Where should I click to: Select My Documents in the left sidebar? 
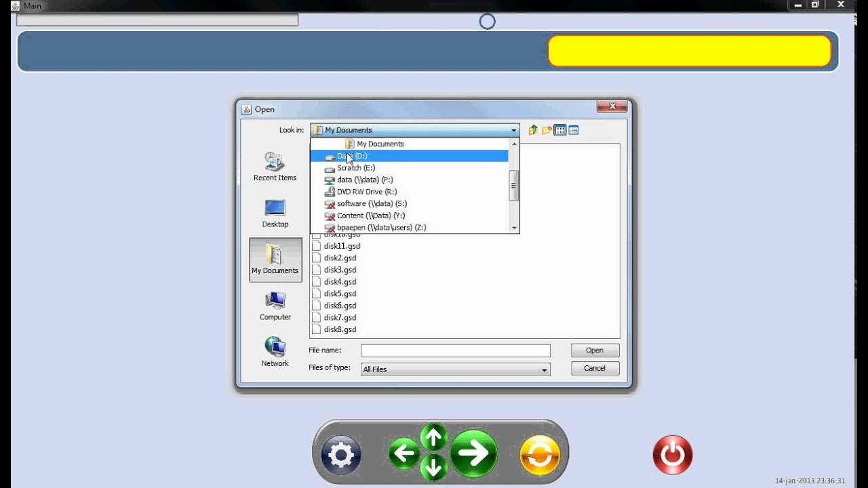[x=275, y=260]
